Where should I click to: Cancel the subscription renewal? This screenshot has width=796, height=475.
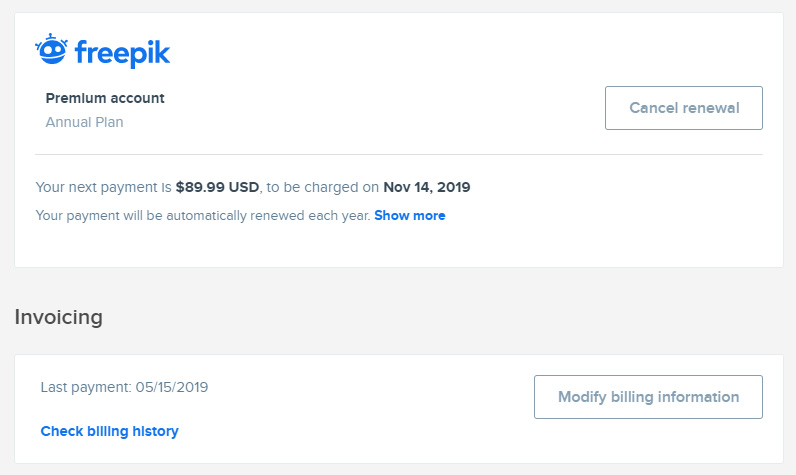pos(683,108)
